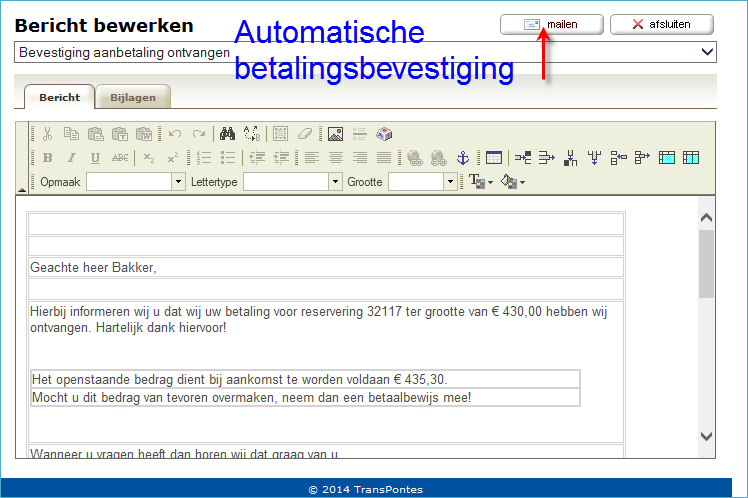Viewport: 748px width, 498px height.
Task: Click the Undo arrow icon
Action: click(x=175, y=133)
